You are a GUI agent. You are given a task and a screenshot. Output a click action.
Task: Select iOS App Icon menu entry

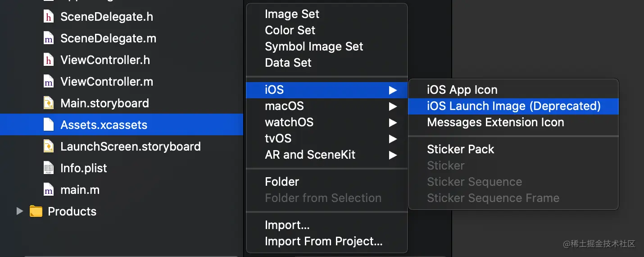click(513, 90)
